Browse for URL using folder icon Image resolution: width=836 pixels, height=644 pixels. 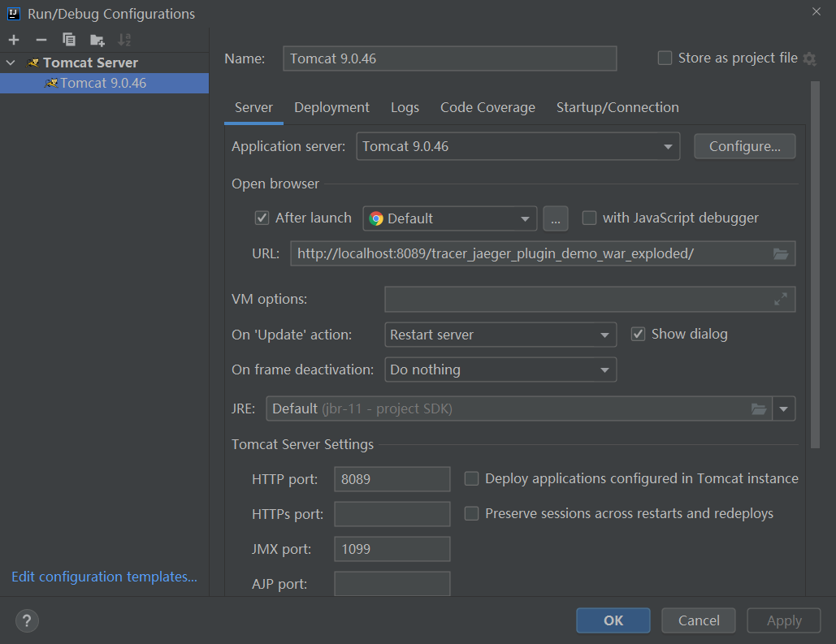[781, 253]
